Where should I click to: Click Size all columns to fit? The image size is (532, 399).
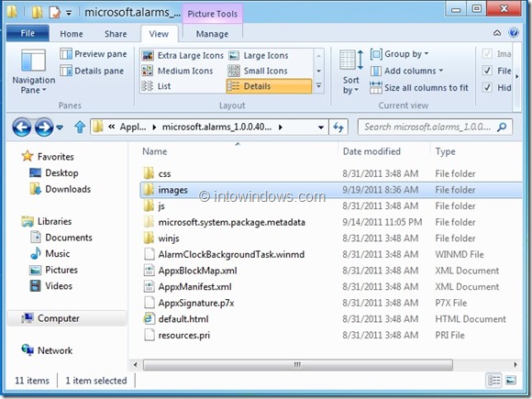pos(419,88)
